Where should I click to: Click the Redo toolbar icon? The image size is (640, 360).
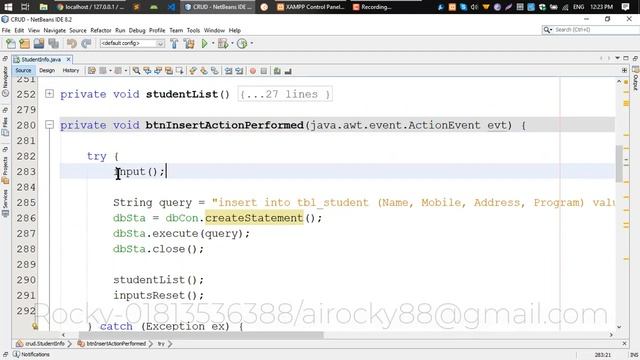click(x=86, y=43)
